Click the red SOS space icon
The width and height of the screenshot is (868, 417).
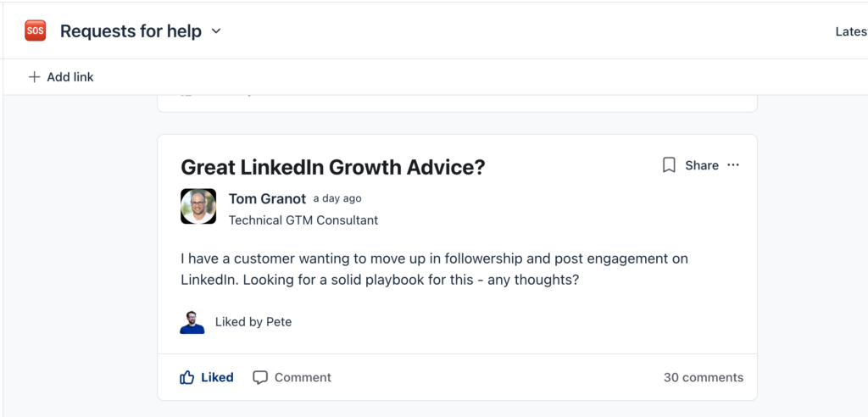[x=35, y=31]
